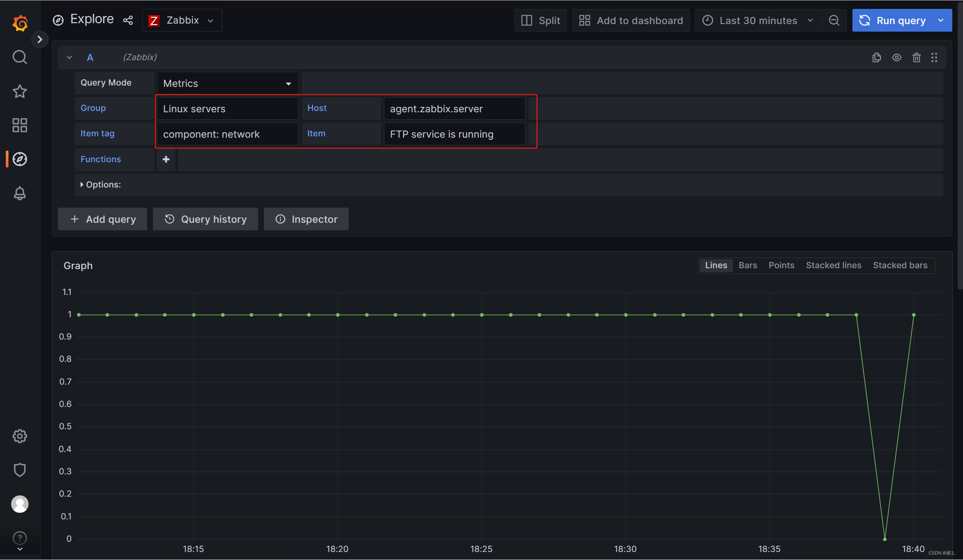Select Stacked lines graph style
Viewport: 963px width, 560px height.
833,266
